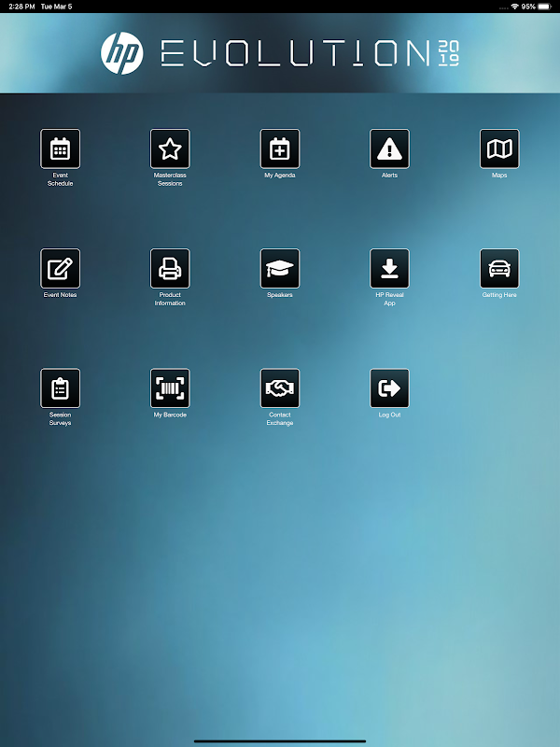Image resolution: width=560 pixels, height=747 pixels.
Task: Open the Event Schedule calendar icon
Action: tap(60, 148)
